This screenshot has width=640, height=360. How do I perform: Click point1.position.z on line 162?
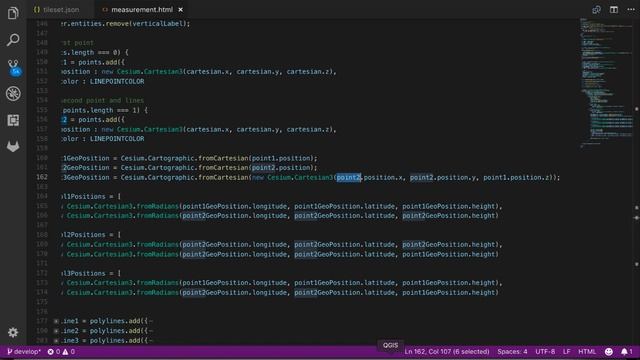click(516, 178)
